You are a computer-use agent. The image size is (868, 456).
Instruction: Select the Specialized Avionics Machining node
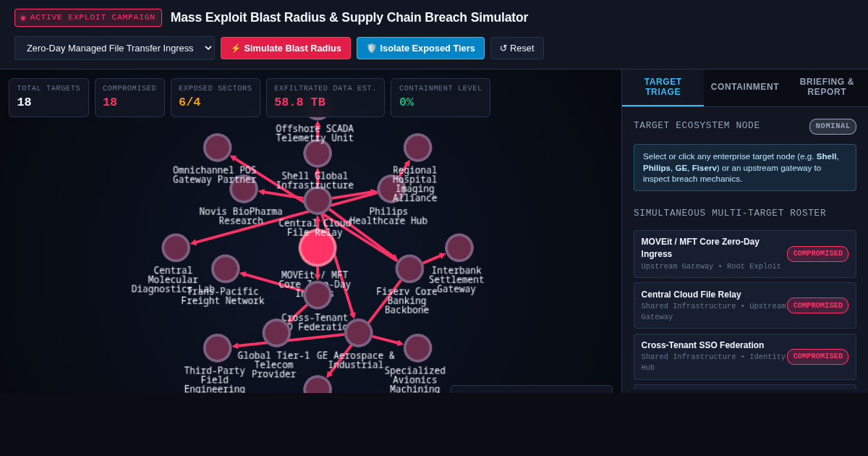click(x=417, y=348)
